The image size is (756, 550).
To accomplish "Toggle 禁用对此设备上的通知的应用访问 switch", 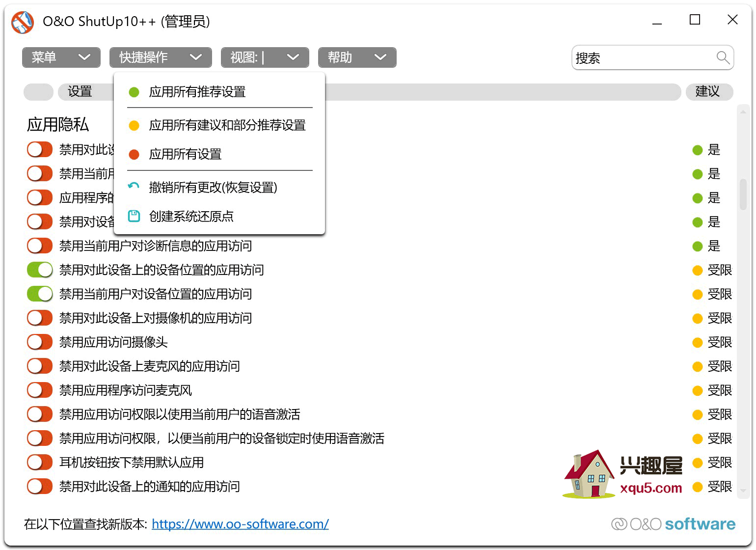I will click(x=40, y=486).
